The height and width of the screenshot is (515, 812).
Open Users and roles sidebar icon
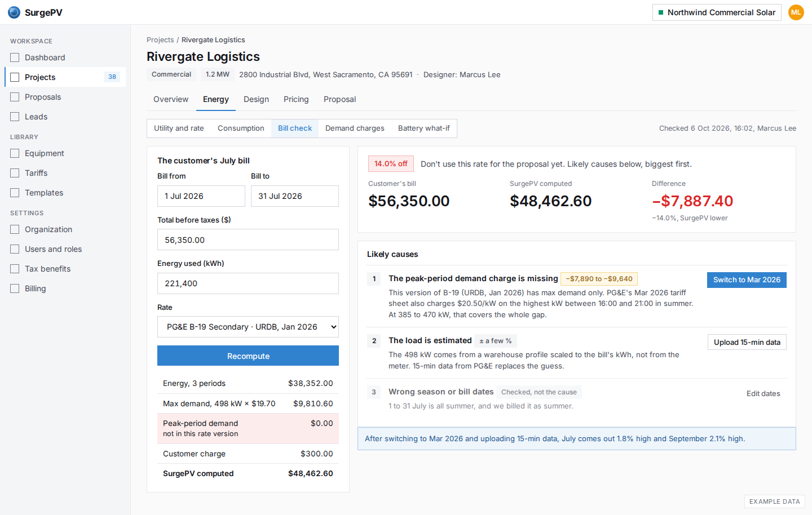pyautogui.click(x=15, y=249)
